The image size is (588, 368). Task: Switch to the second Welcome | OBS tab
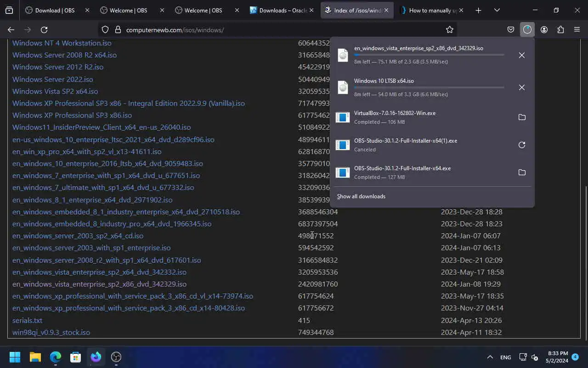pyautogui.click(x=207, y=10)
